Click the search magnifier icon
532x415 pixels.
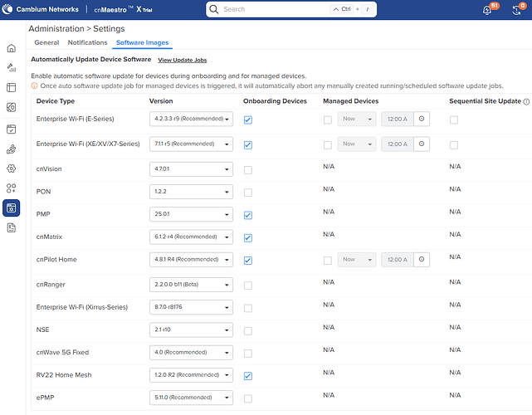(214, 9)
